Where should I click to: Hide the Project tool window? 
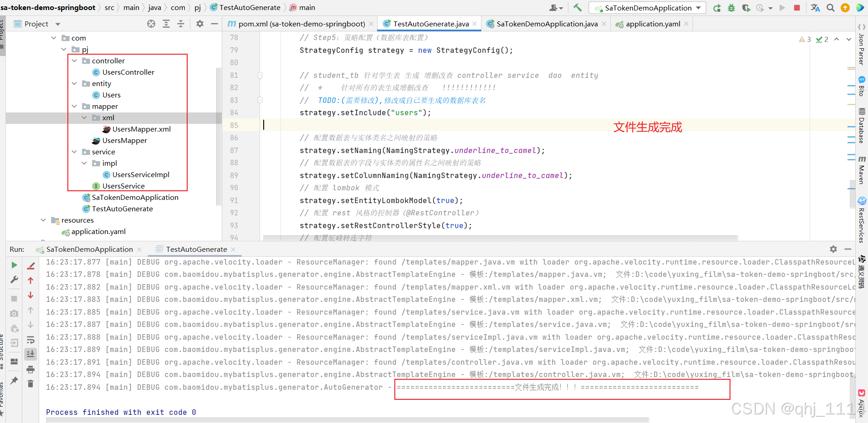tap(214, 24)
